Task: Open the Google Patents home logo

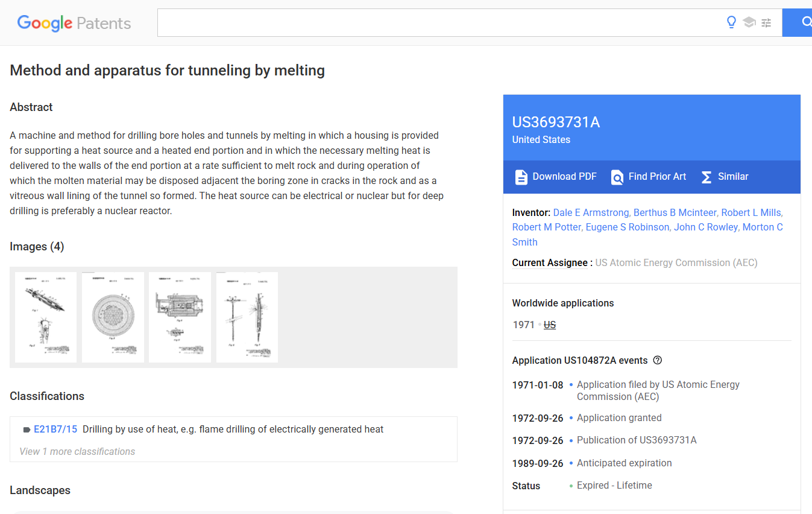Action: (x=74, y=23)
